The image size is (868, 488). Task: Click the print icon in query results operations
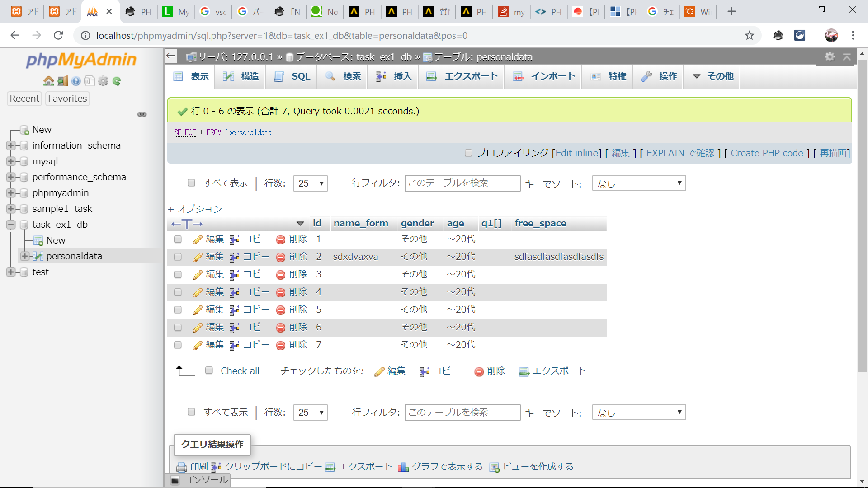(182, 467)
